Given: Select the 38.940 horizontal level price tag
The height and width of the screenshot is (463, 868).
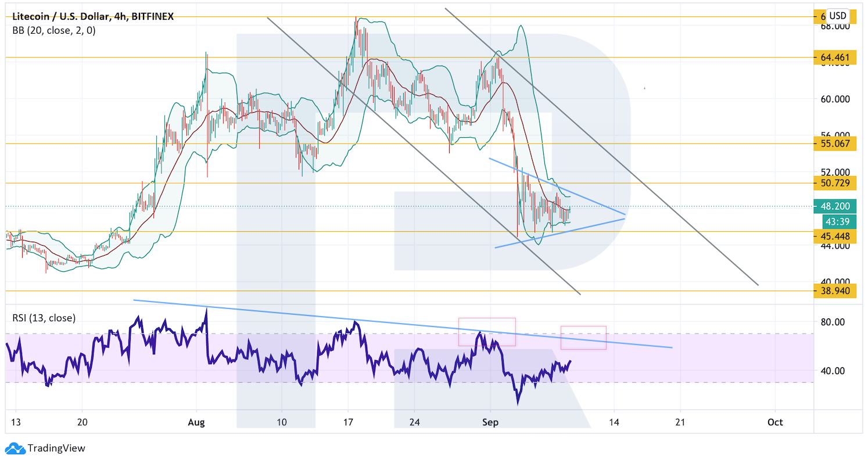Looking at the screenshot, I should point(835,291).
